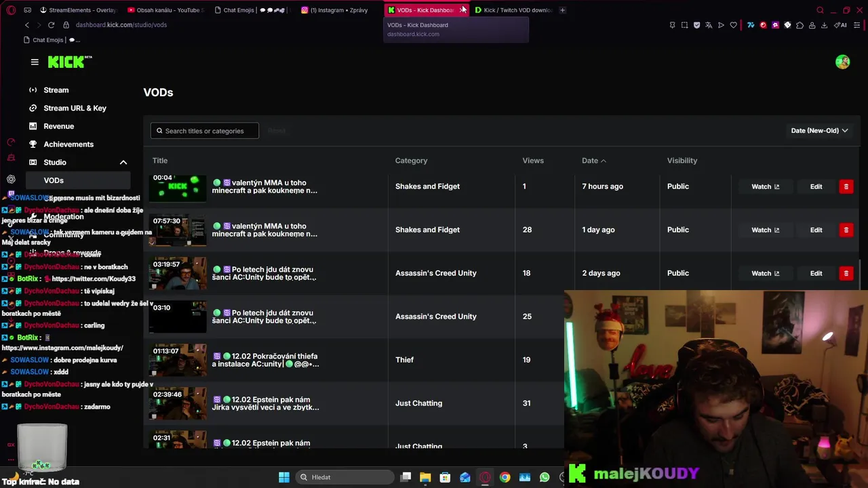Switch to StreamElements Overlay tab
The image size is (868, 488).
pos(78,10)
